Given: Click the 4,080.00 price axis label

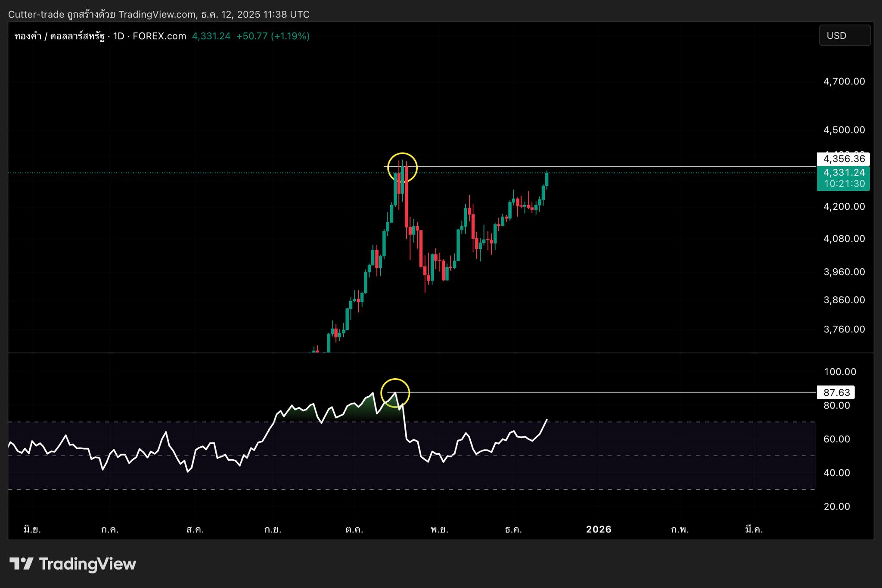Looking at the screenshot, I should point(844,238).
